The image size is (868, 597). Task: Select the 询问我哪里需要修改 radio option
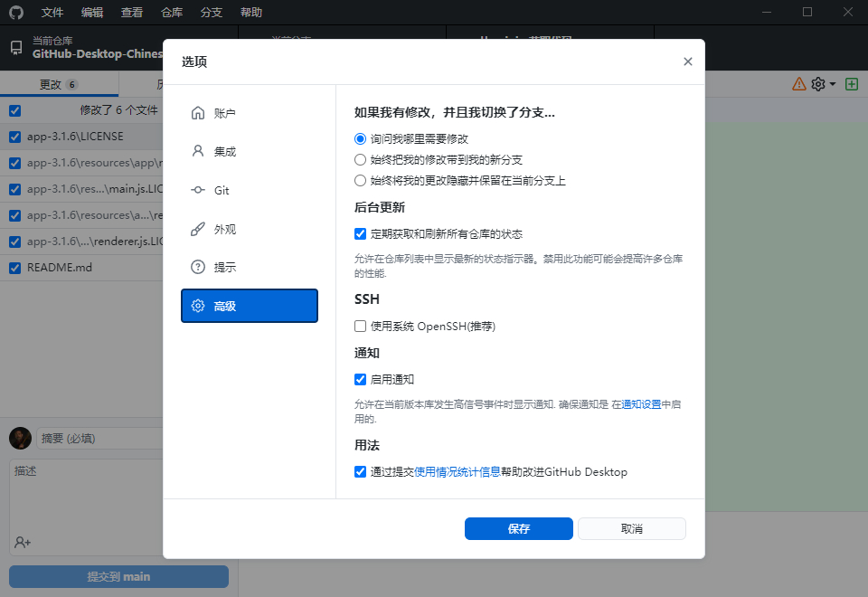(x=361, y=139)
